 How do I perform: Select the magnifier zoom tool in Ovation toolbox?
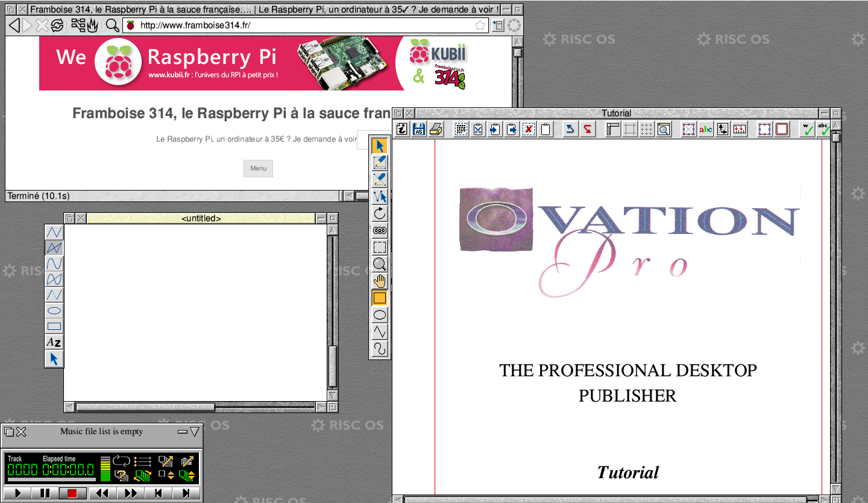pyautogui.click(x=380, y=264)
